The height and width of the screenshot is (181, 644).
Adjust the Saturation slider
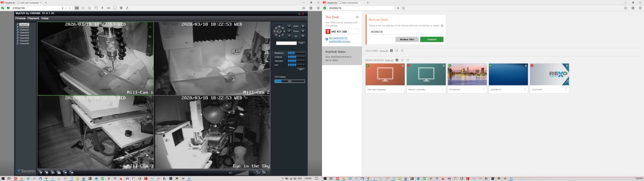(296, 61)
